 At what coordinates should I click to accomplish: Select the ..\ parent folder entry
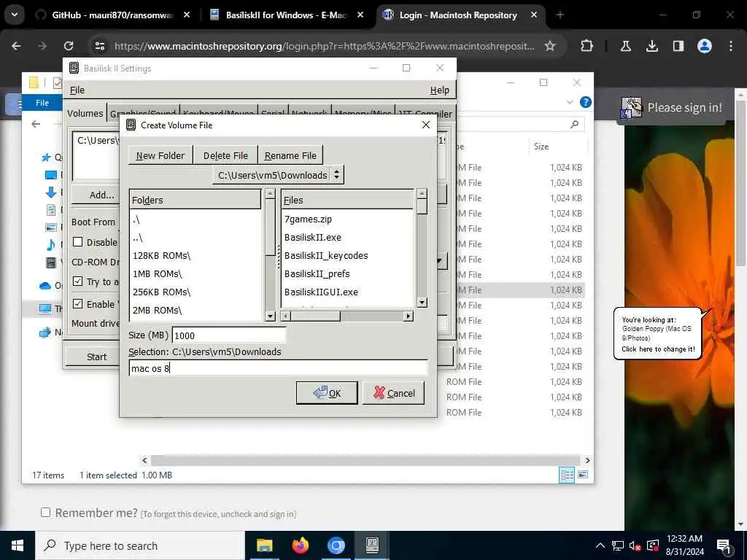click(138, 237)
